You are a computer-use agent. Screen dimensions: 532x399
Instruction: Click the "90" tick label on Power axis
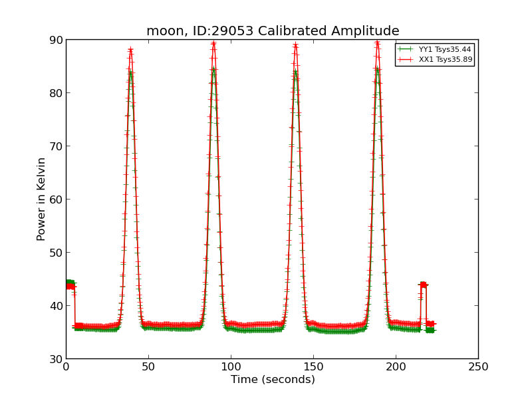point(56,40)
